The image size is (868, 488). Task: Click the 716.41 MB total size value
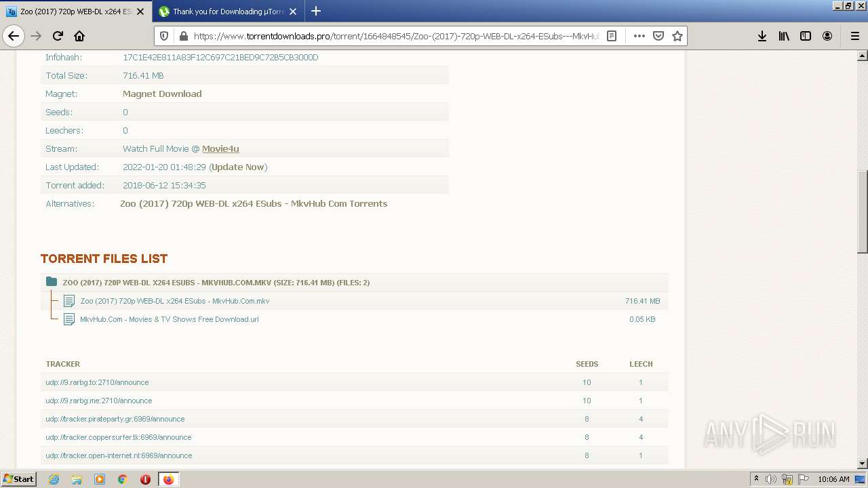click(x=143, y=75)
